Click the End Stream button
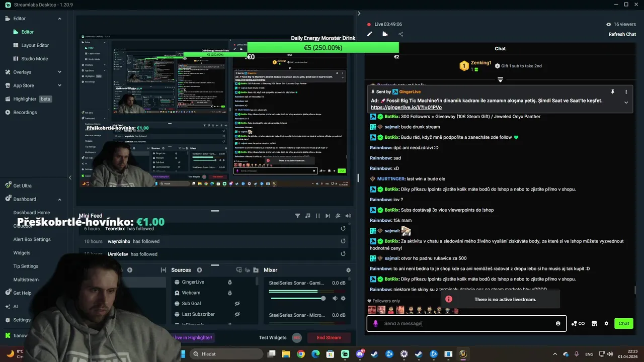Screen dimensions: 644x362 329,338
